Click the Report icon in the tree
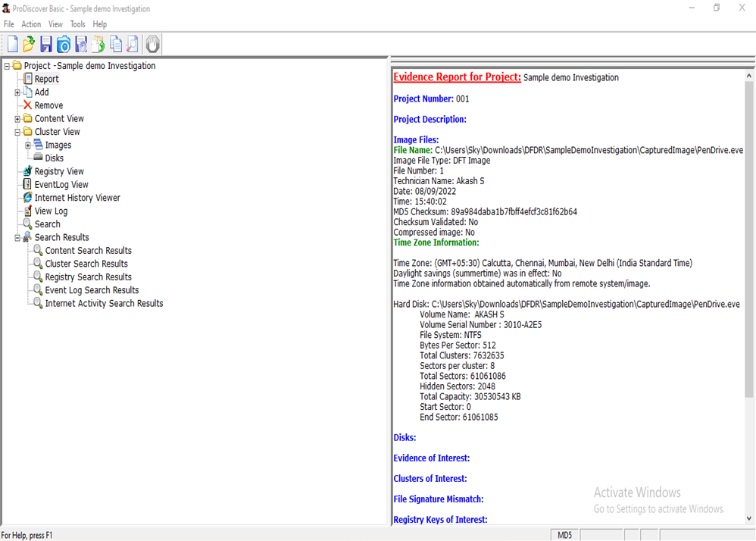Screen dimensions: 756x541 [x=28, y=79]
